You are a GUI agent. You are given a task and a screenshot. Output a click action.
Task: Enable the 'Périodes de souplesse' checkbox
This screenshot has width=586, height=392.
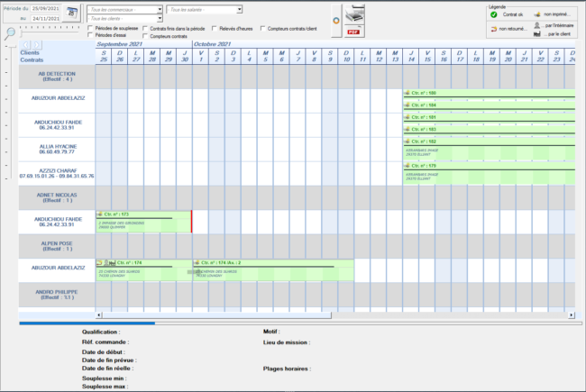coord(90,29)
